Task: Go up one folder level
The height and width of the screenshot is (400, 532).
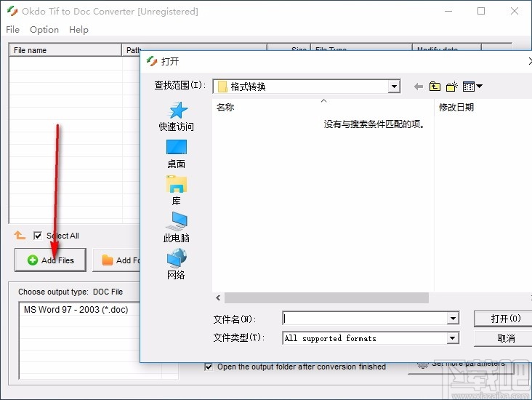Action: tap(435, 87)
